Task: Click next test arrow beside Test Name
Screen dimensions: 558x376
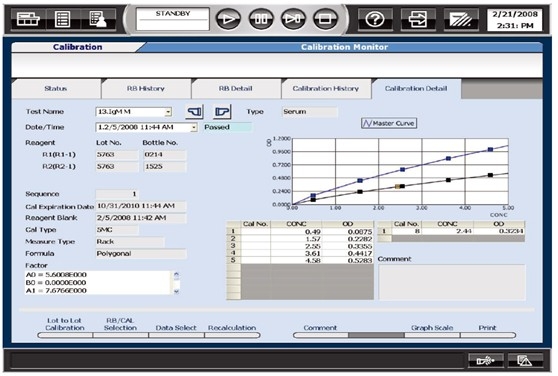Action: tap(222, 112)
